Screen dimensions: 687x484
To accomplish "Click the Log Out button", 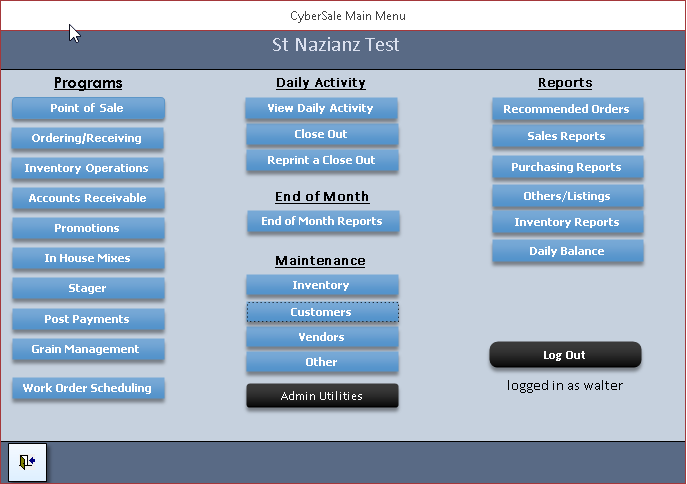I will point(565,355).
